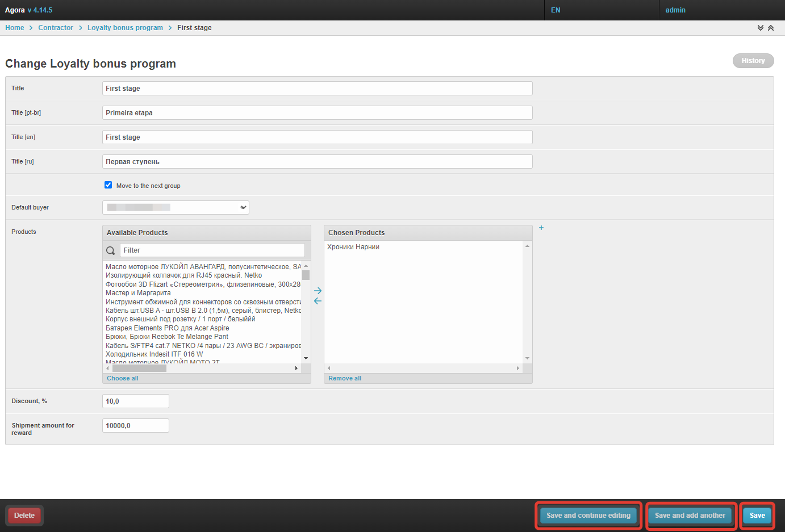
Task: Open the admin user menu
Action: [x=675, y=10]
